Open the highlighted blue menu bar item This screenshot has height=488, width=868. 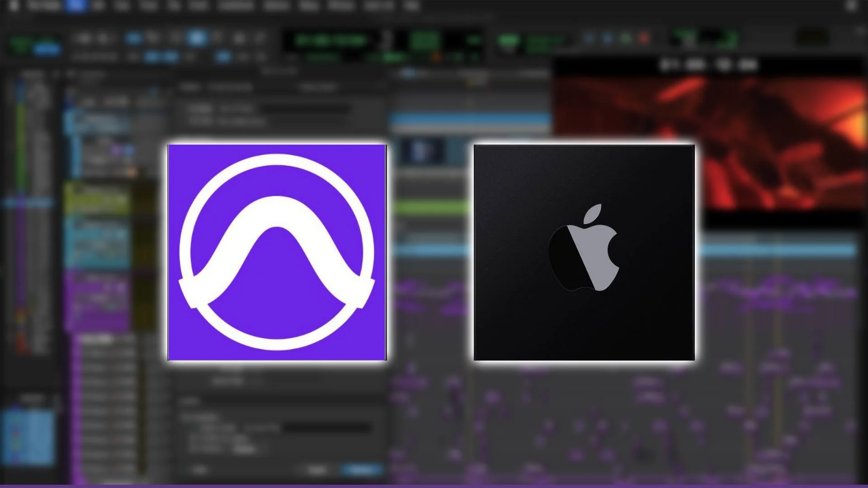tap(75, 5)
